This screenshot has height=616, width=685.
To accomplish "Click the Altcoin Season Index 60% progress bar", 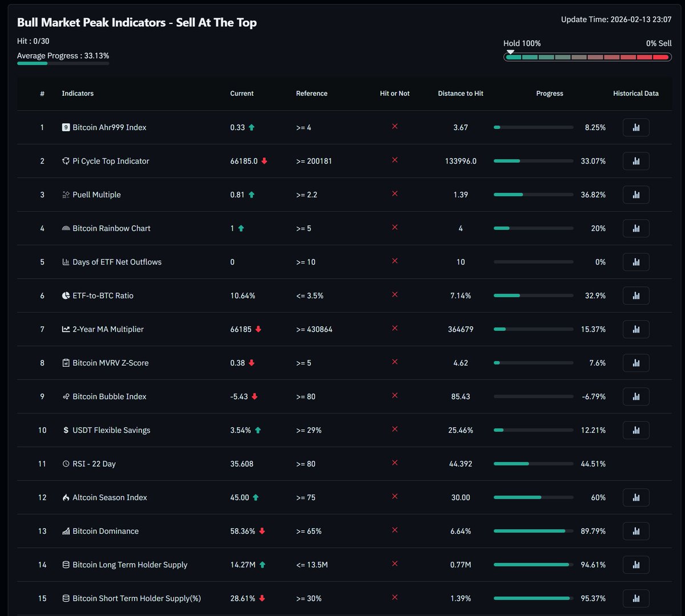I will coord(533,497).
